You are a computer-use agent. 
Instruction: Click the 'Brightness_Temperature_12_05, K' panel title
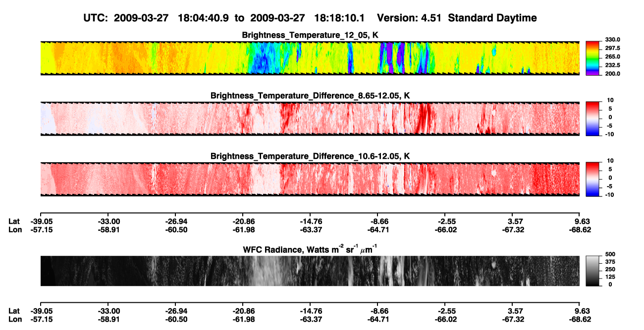(310, 35)
